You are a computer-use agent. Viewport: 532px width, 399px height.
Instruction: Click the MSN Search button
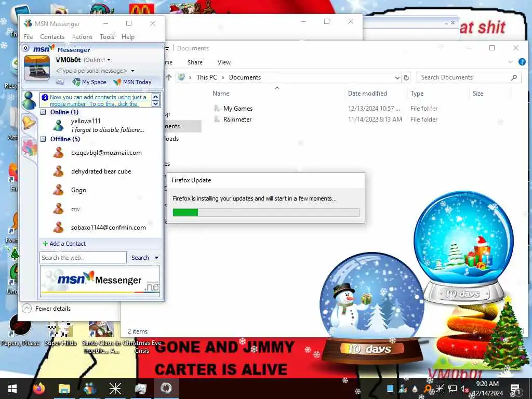140,258
